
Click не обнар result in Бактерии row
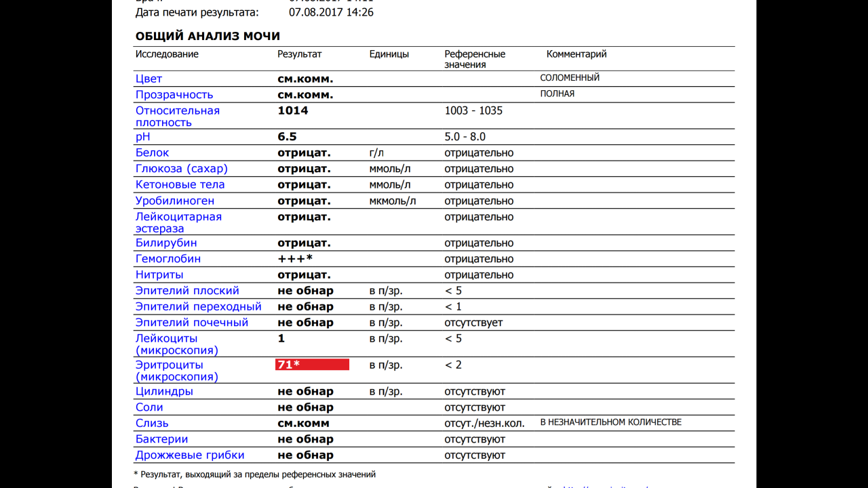(306, 439)
